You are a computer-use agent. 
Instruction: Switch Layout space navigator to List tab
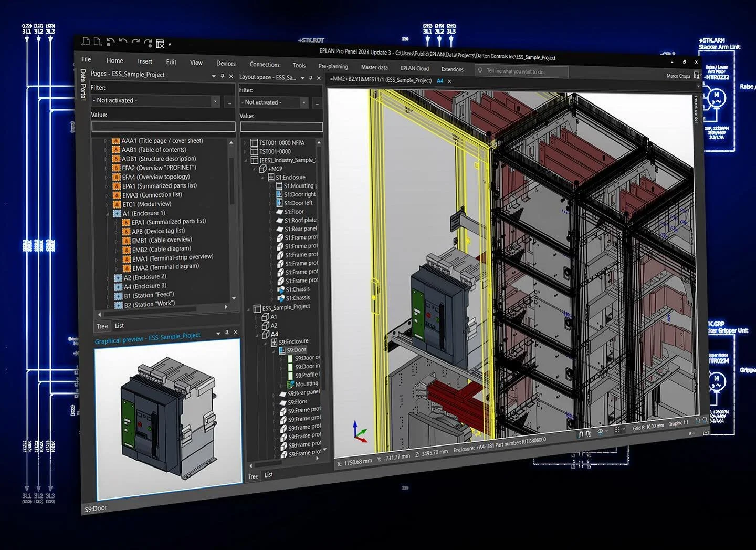click(269, 475)
